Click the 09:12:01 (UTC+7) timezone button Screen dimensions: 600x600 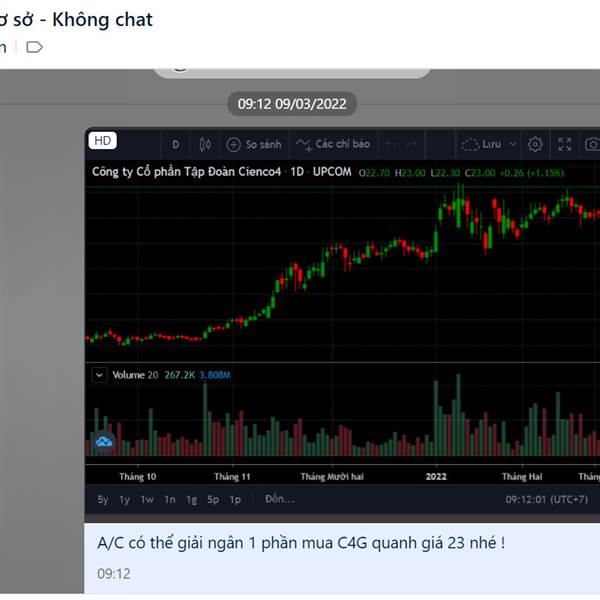click(546, 499)
